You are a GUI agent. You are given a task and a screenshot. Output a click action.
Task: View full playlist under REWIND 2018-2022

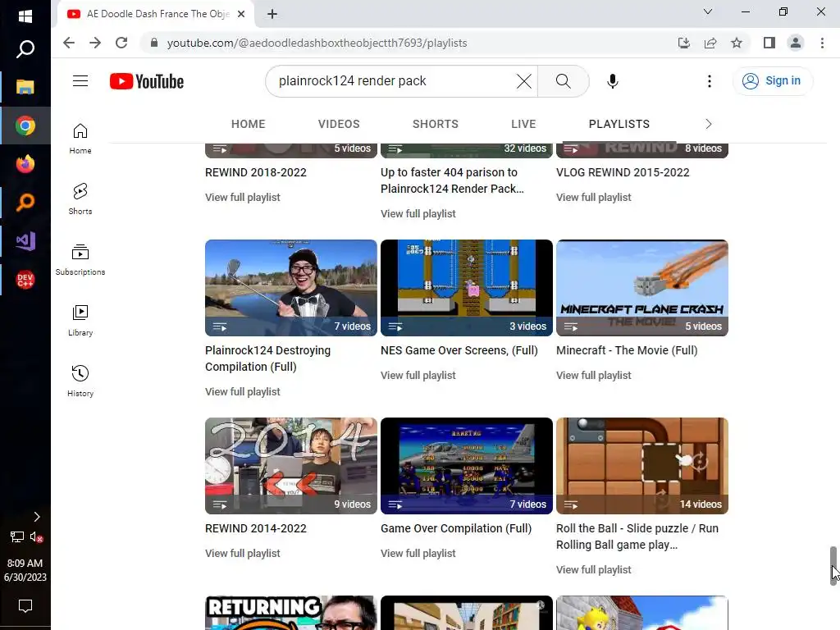(x=243, y=197)
